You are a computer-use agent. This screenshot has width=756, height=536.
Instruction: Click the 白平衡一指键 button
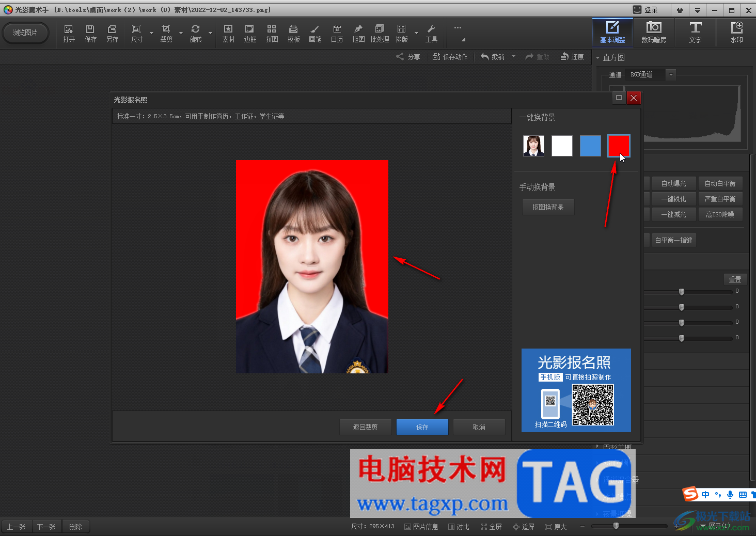673,240
